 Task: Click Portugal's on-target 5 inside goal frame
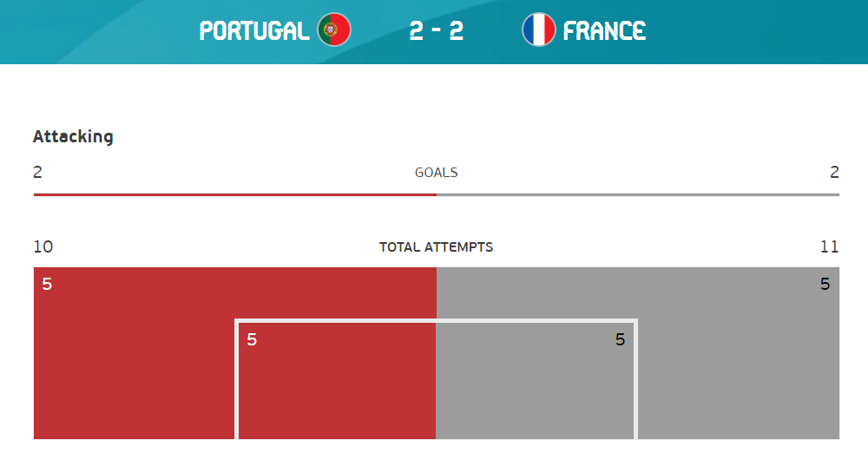point(252,339)
